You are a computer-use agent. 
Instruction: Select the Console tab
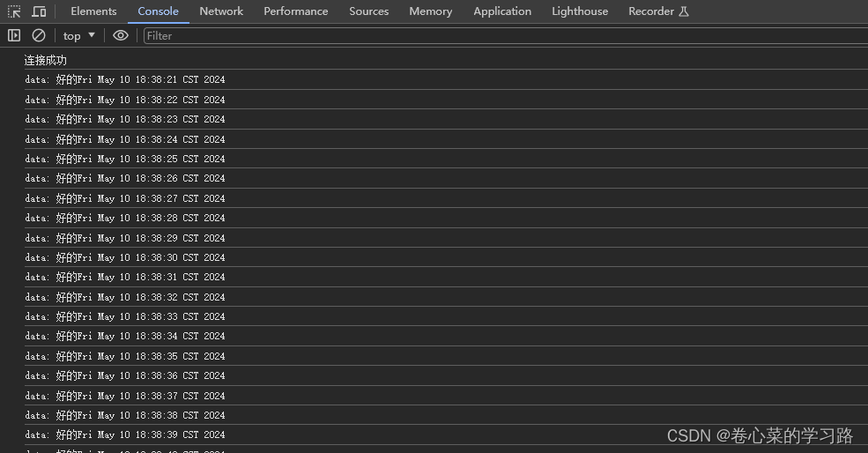158,11
